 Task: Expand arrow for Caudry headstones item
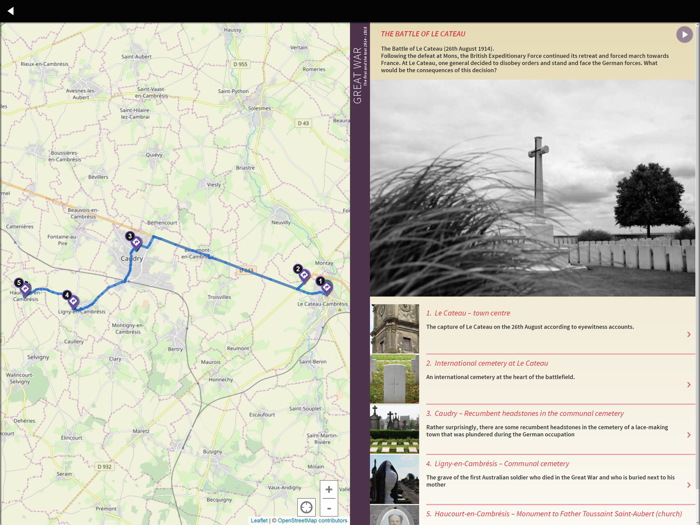point(688,434)
